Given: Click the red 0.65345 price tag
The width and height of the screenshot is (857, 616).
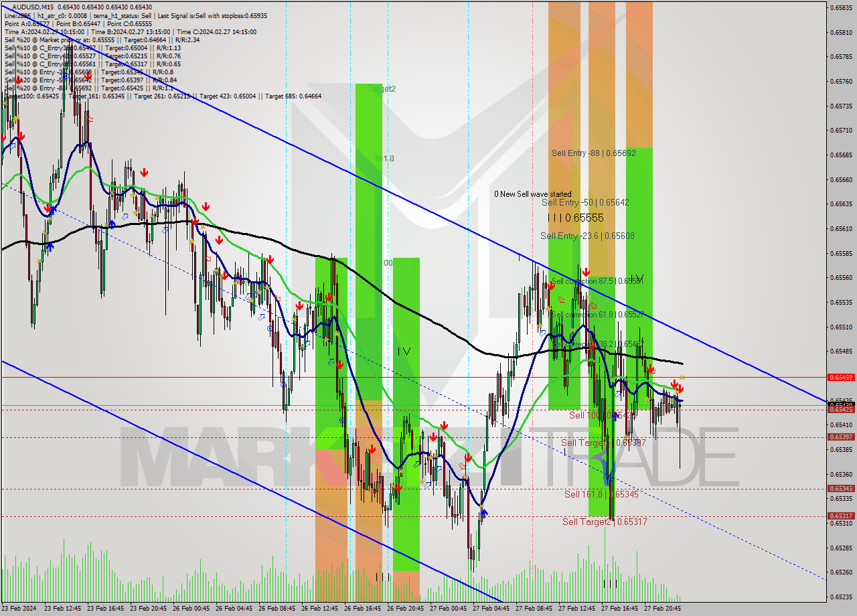Looking at the screenshot, I should (842, 489).
